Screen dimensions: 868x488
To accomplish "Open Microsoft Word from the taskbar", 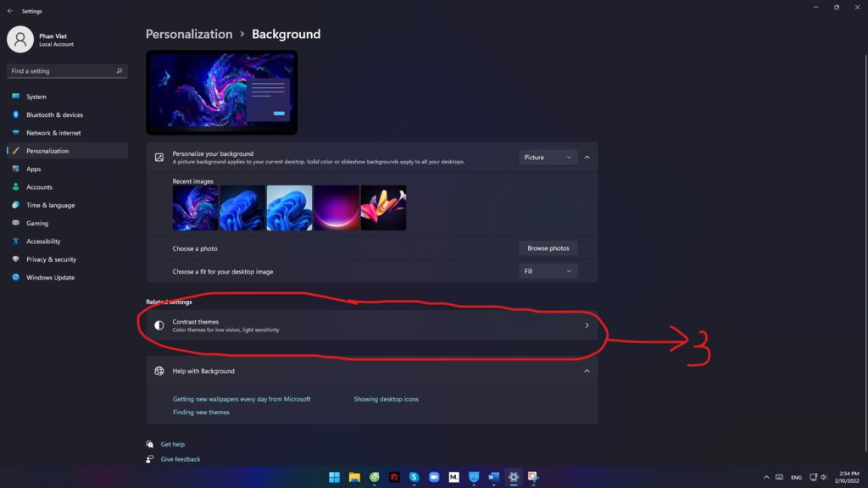I will (494, 477).
